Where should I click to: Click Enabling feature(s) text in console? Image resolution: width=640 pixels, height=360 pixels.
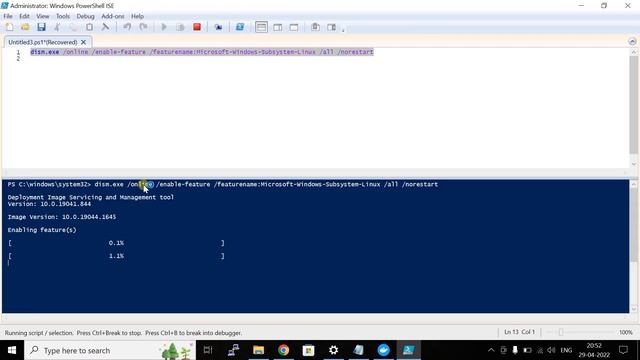[42, 230]
